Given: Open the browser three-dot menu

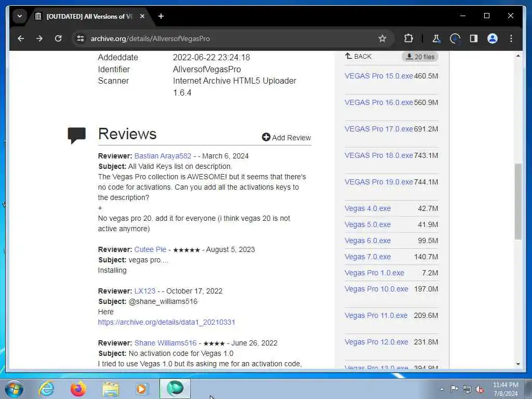Looking at the screenshot, I should pos(511,38).
